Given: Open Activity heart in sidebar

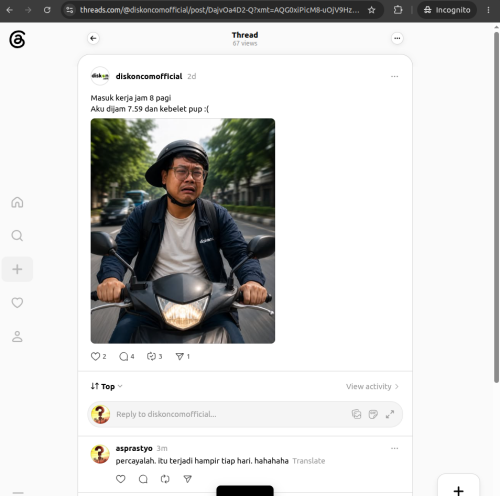Looking at the screenshot, I should (x=17, y=303).
